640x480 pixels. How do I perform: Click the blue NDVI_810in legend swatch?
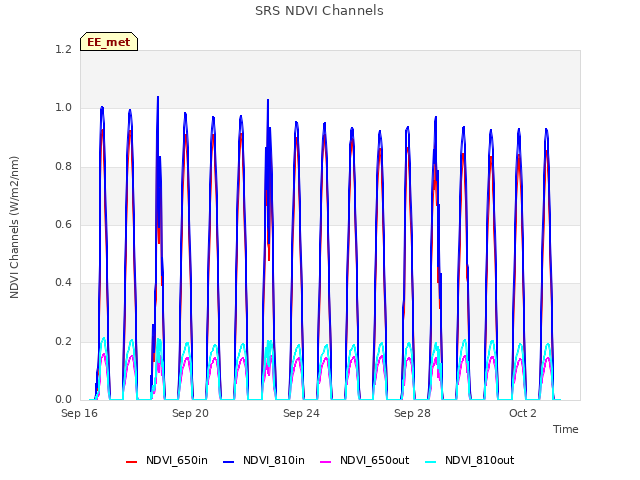[229, 462]
